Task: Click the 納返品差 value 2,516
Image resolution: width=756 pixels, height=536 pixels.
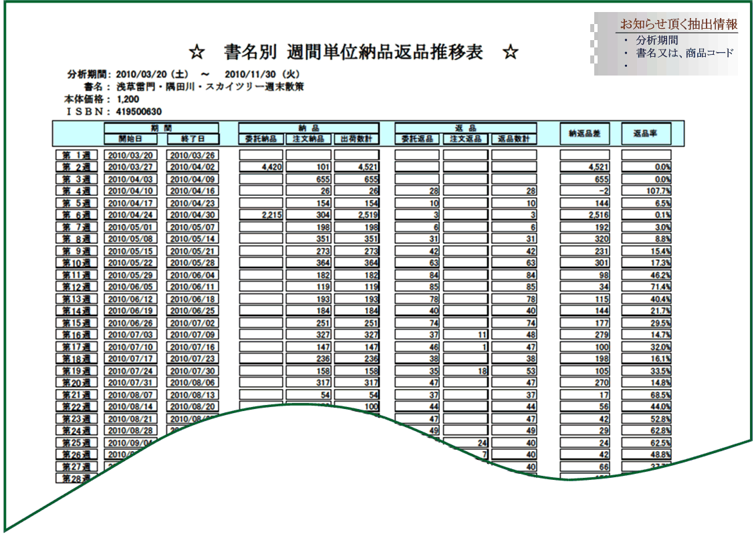Action: (x=584, y=215)
